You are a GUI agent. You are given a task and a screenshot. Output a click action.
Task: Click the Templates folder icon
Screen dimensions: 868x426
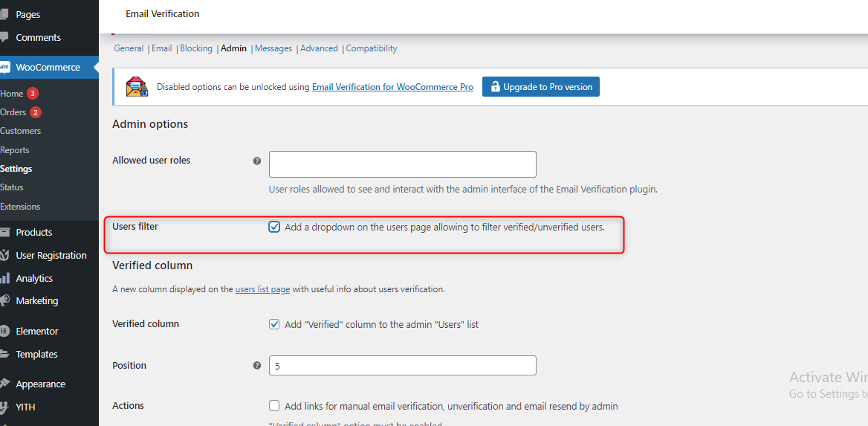pyautogui.click(x=4, y=354)
